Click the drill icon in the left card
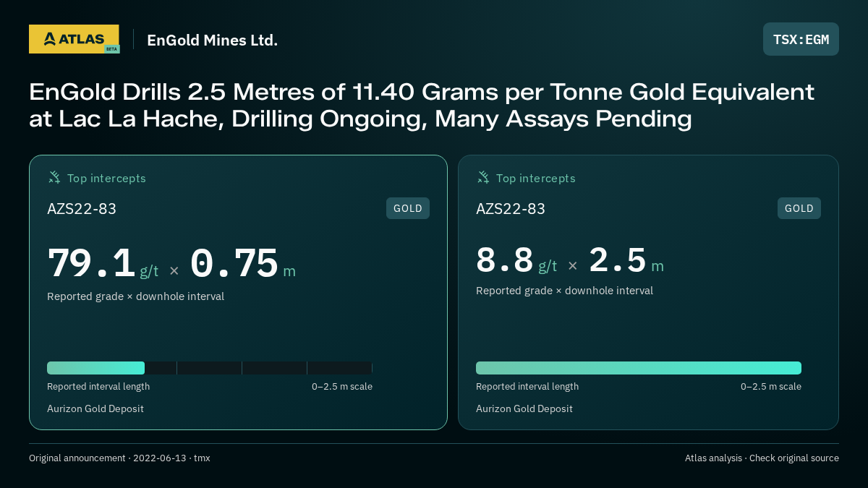The image size is (868, 488). (x=54, y=177)
